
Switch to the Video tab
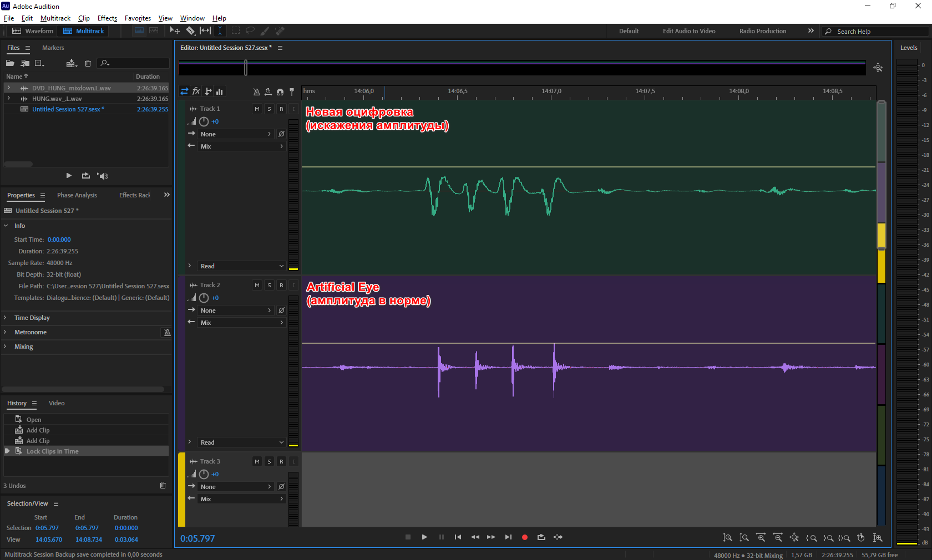click(x=57, y=403)
